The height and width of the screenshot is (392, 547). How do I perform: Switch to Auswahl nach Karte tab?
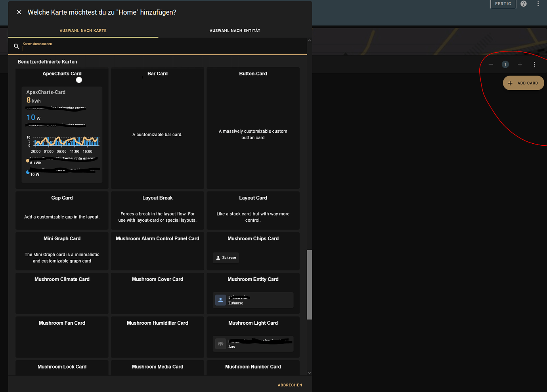[83, 30]
